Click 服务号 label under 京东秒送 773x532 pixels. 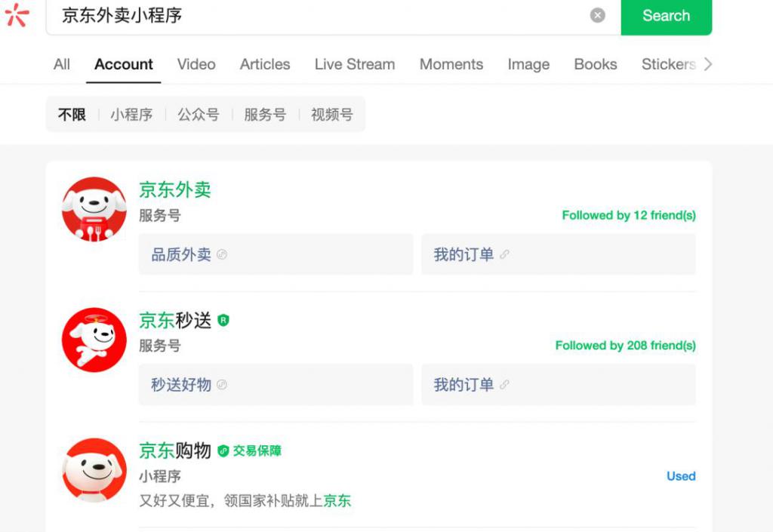pos(160,346)
